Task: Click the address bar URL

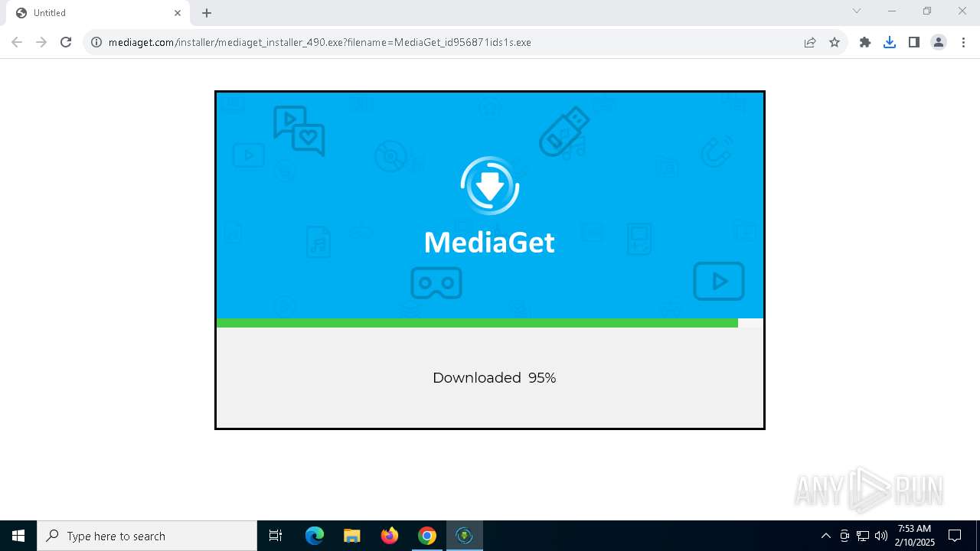Action: tap(319, 42)
